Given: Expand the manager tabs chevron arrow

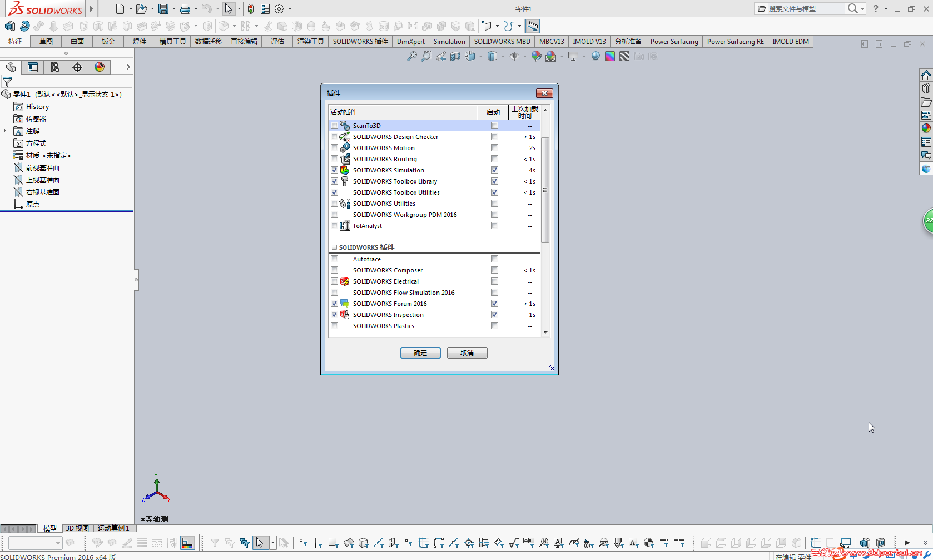Looking at the screenshot, I should pos(128,67).
